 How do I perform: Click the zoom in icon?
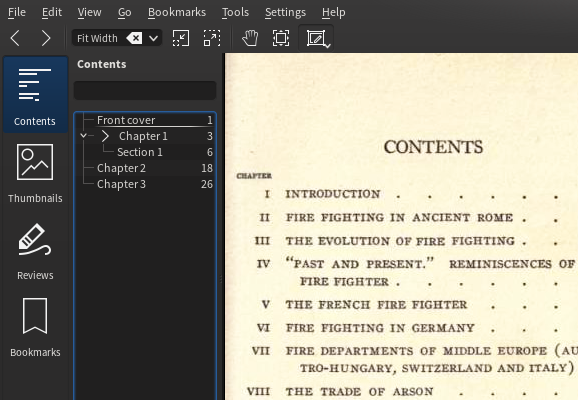point(212,38)
